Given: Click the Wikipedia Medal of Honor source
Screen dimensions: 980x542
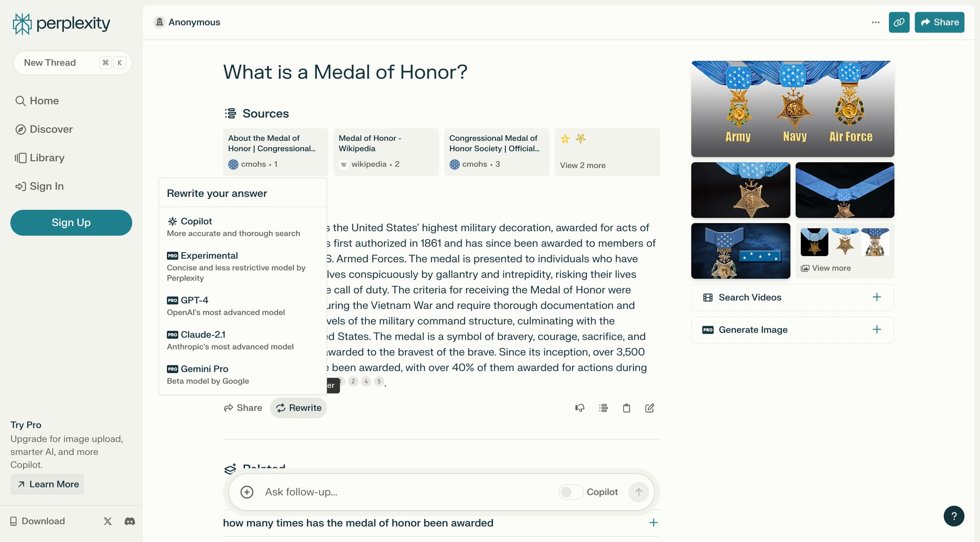Looking at the screenshot, I should pos(386,151).
